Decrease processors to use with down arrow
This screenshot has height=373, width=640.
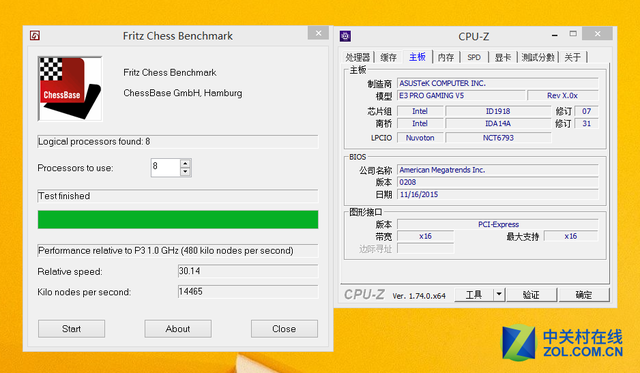click(185, 172)
